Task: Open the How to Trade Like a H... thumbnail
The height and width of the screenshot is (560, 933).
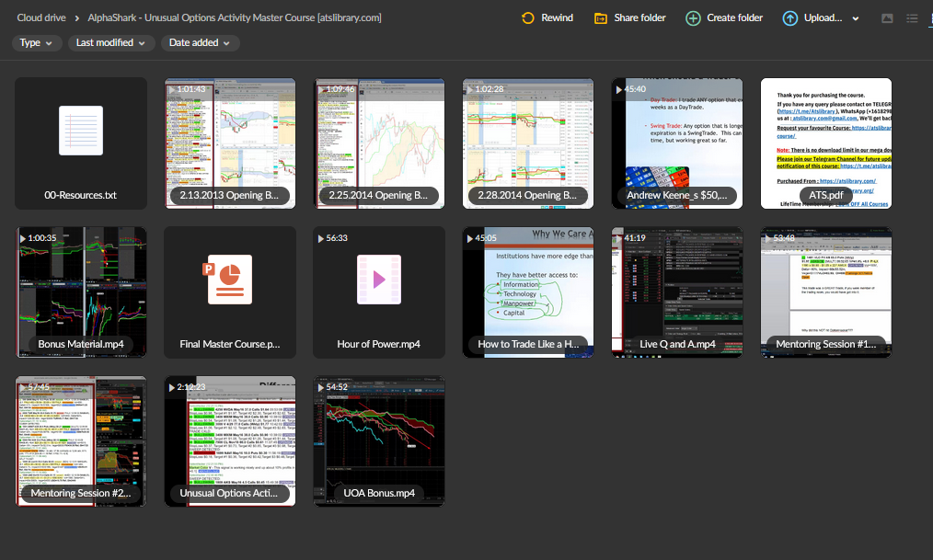Action: (528, 291)
